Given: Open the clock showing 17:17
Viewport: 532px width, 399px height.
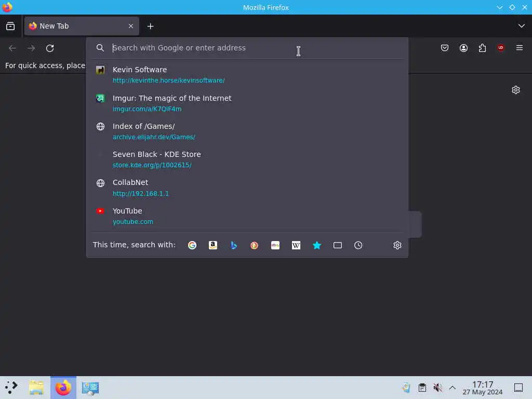Looking at the screenshot, I should pos(483,388).
